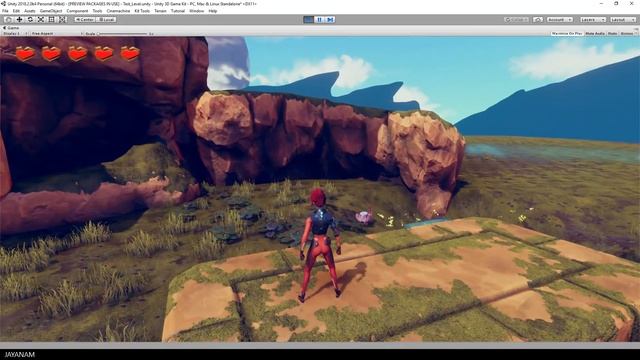640x360 pixels.
Task: Select the Rotate tool
Action: coord(30,20)
